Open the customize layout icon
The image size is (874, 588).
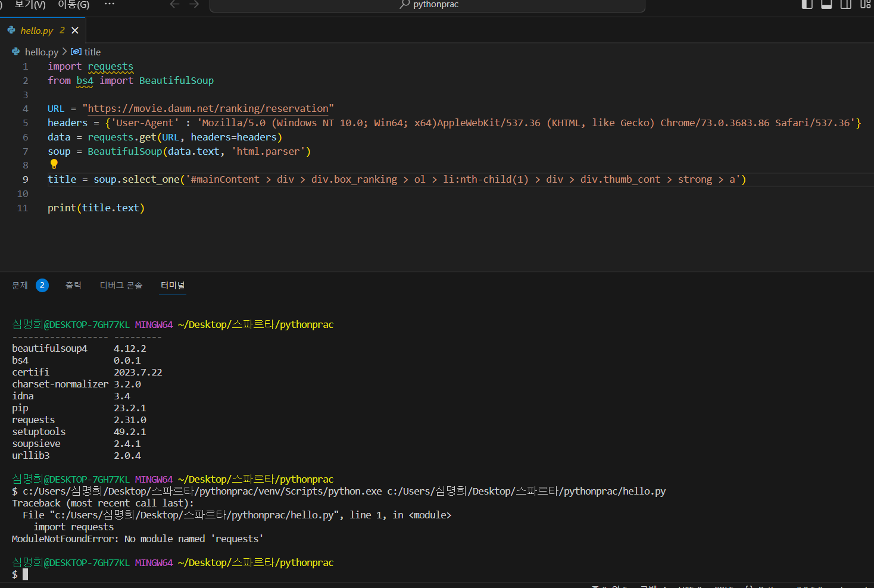coord(865,4)
